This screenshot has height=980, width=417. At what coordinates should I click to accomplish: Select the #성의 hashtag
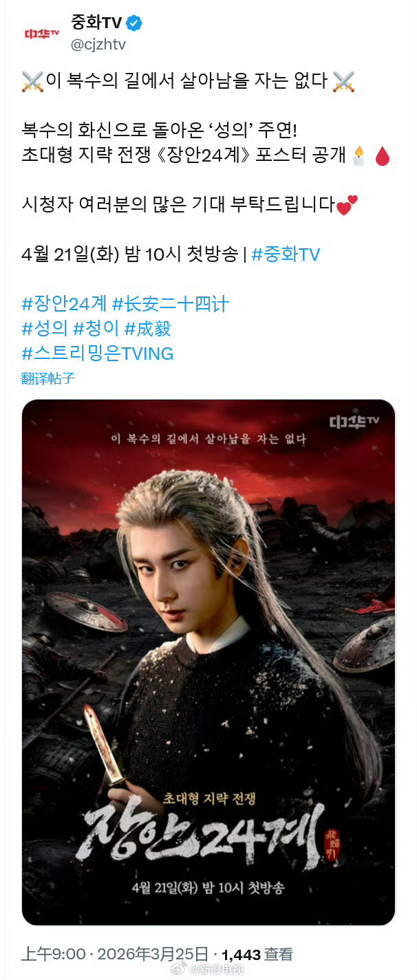(45, 329)
